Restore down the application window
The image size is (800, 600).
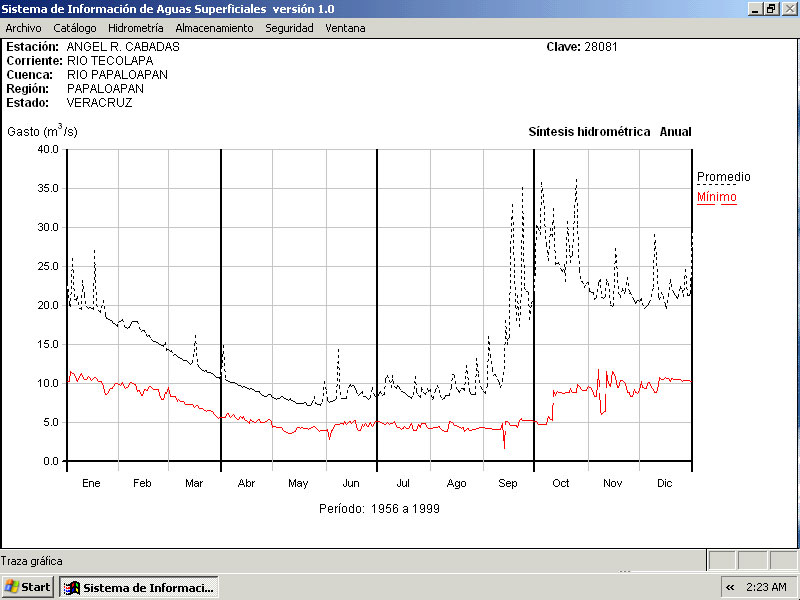tap(771, 8)
